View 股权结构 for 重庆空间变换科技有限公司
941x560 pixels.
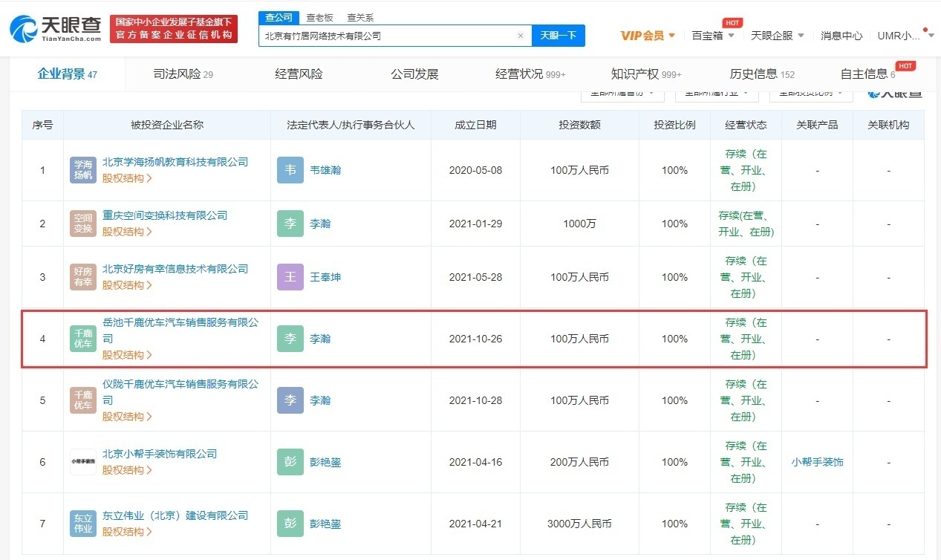(127, 232)
